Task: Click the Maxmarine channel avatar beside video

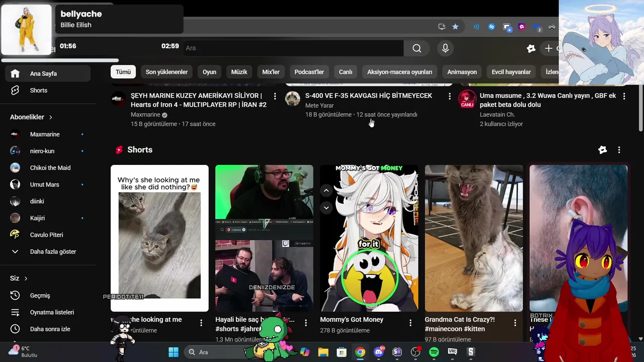Action: (x=118, y=99)
